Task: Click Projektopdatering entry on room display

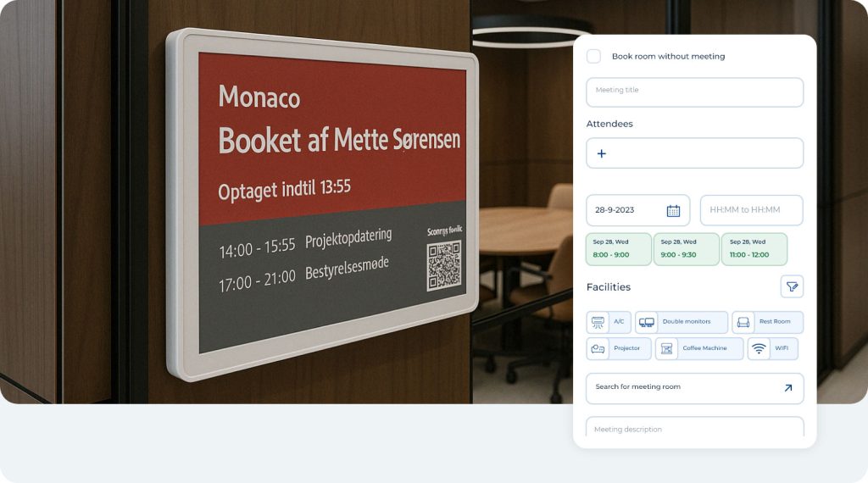Action: coord(348,238)
